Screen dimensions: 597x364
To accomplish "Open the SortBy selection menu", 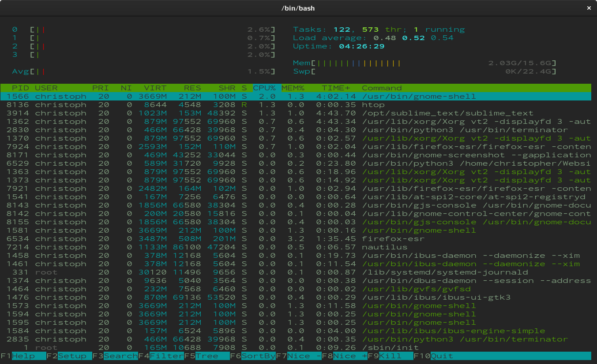I will point(259,356).
